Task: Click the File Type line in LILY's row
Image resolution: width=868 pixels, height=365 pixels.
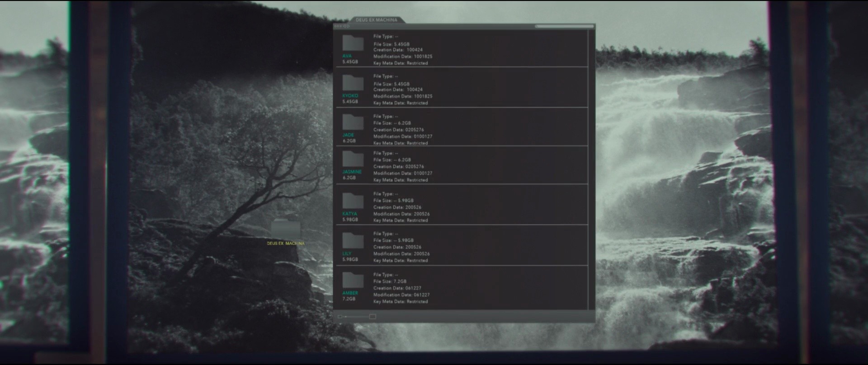Action: 386,234
